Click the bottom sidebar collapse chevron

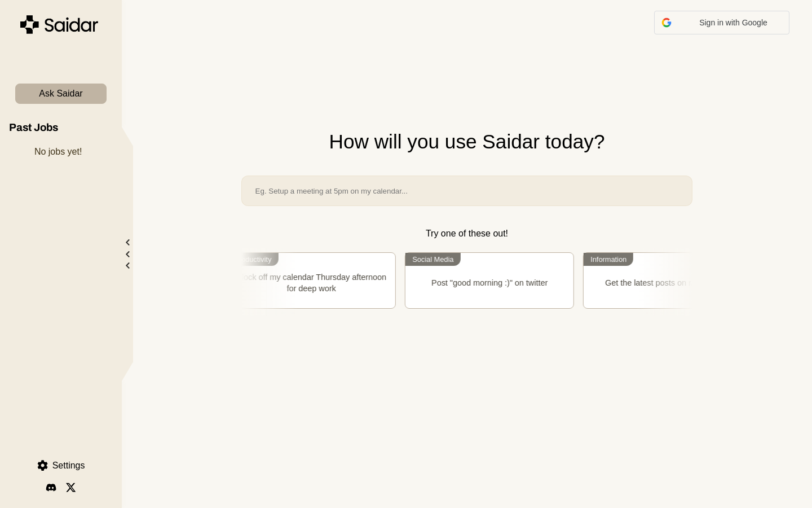128,266
